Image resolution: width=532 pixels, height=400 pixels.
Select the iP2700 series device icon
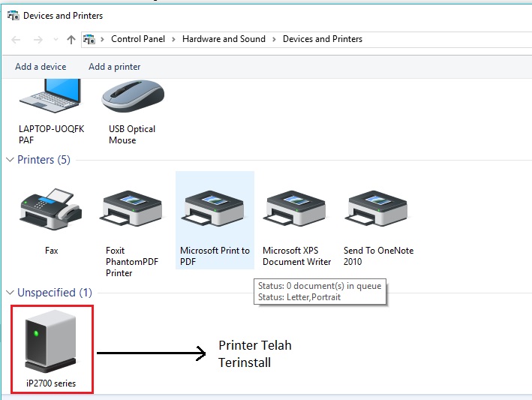pyautogui.click(x=50, y=341)
